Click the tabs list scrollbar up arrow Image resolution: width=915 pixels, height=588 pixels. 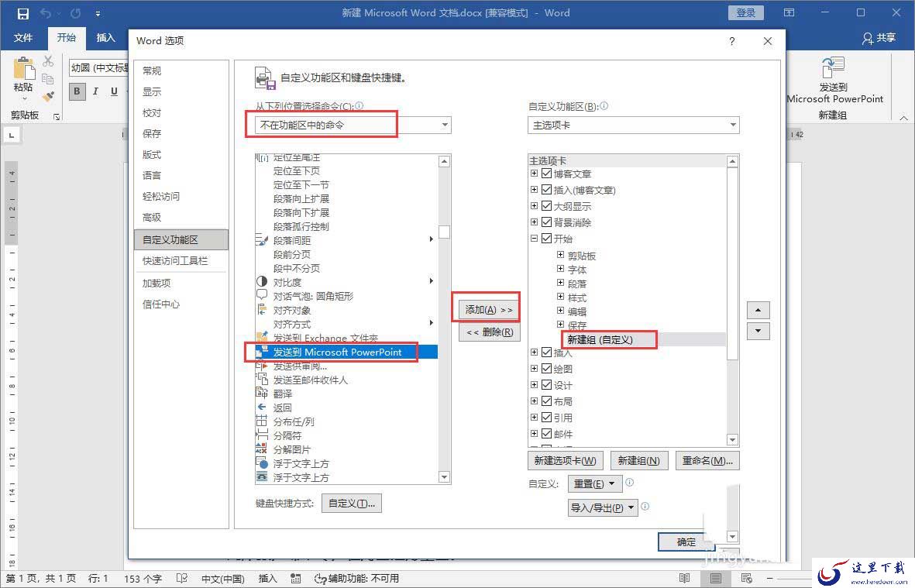click(732, 161)
